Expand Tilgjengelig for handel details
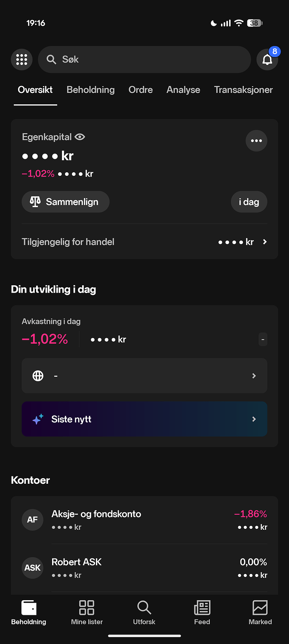 pos(265,241)
